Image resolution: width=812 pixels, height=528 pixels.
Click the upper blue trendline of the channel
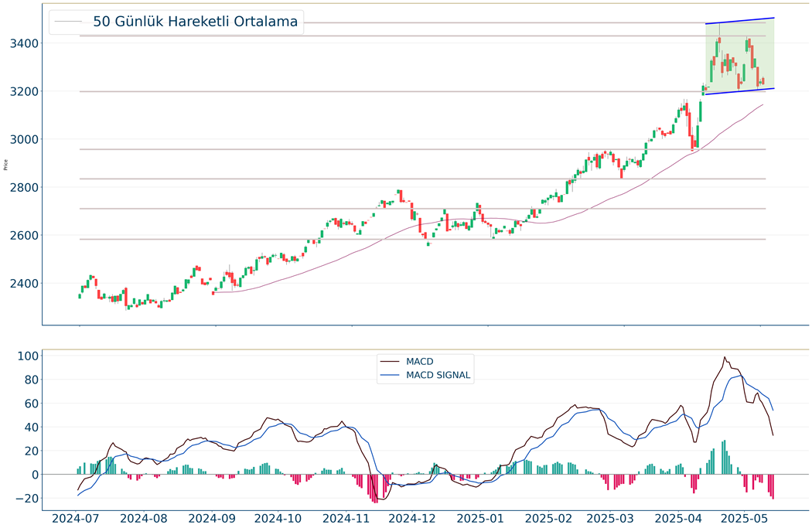point(739,21)
